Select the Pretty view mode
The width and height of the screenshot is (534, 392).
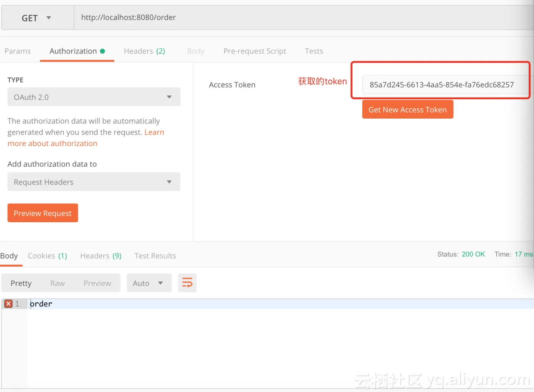click(x=21, y=283)
